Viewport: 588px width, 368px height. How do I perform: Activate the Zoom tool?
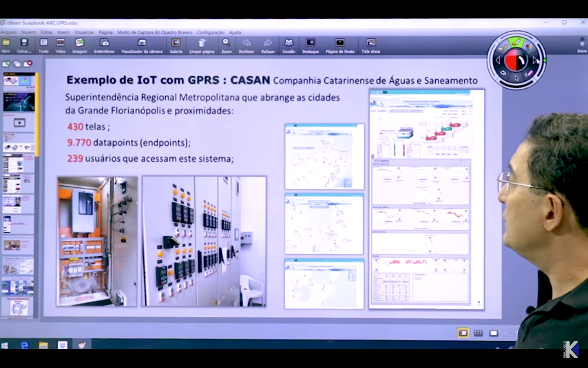click(226, 45)
